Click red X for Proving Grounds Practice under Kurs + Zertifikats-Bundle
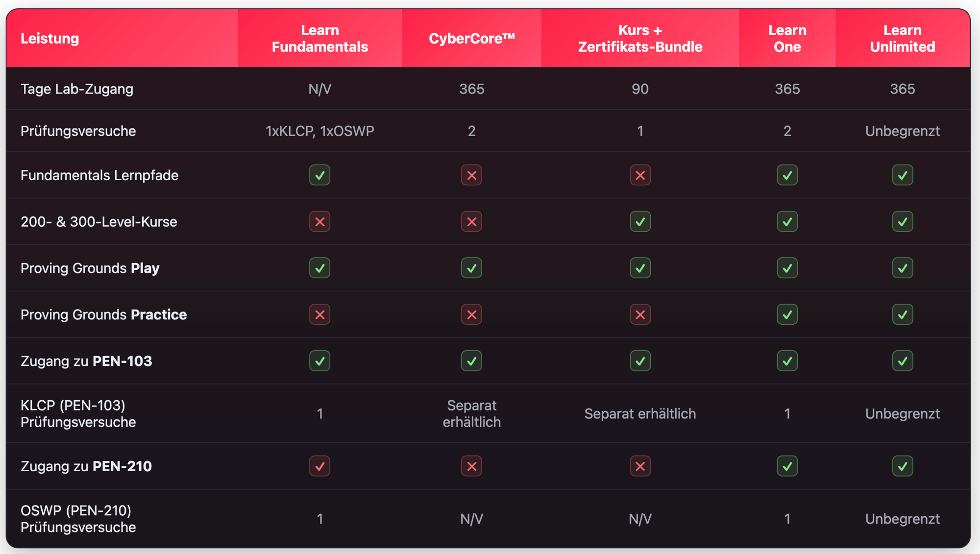This screenshot has width=980, height=554. [x=640, y=314]
